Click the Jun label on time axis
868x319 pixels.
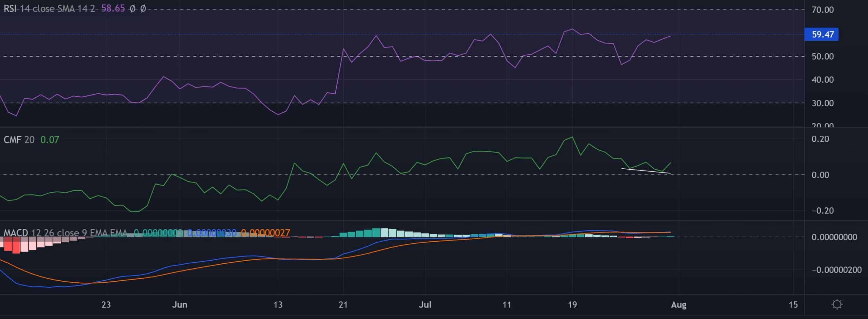(179, 305)
